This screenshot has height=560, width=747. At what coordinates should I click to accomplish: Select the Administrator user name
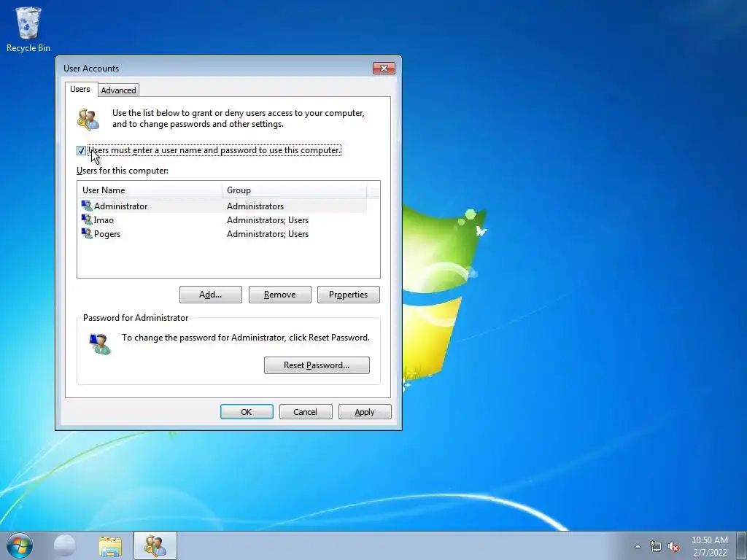pos(120,206)
